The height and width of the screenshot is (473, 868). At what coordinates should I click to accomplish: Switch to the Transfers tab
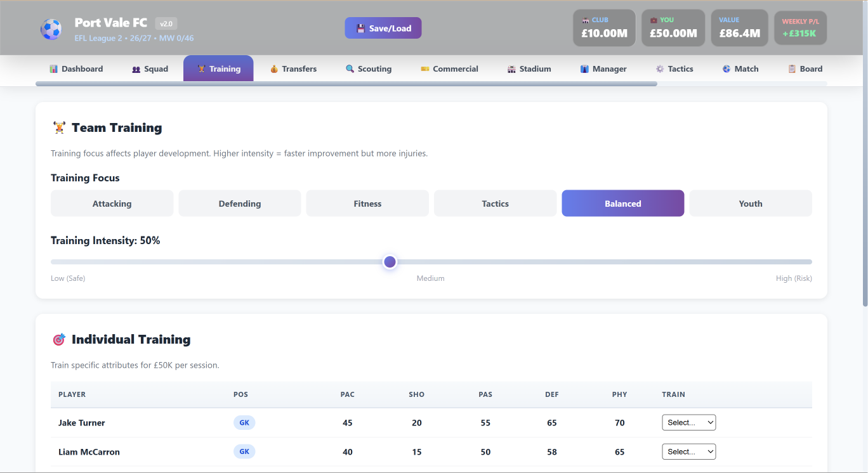tap(293, 68)
